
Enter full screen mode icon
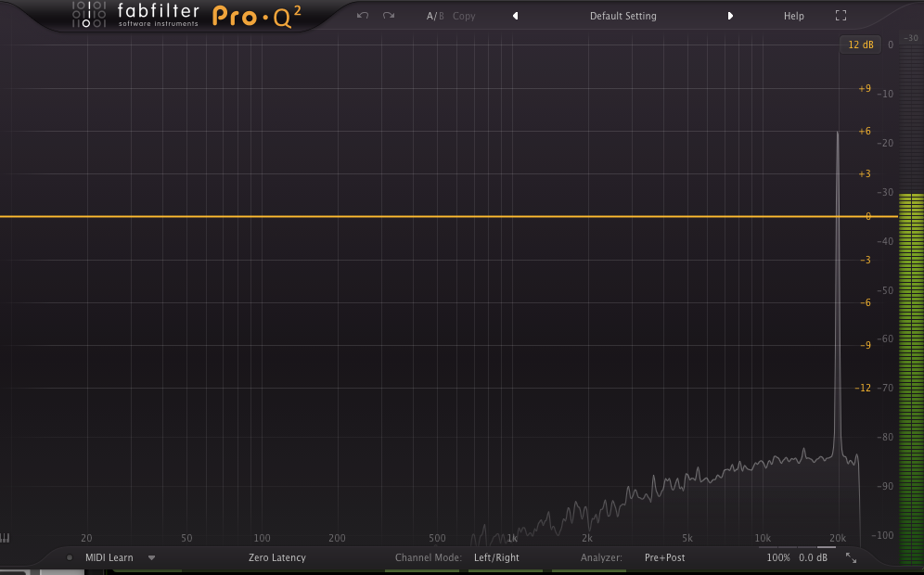[841, 16]
